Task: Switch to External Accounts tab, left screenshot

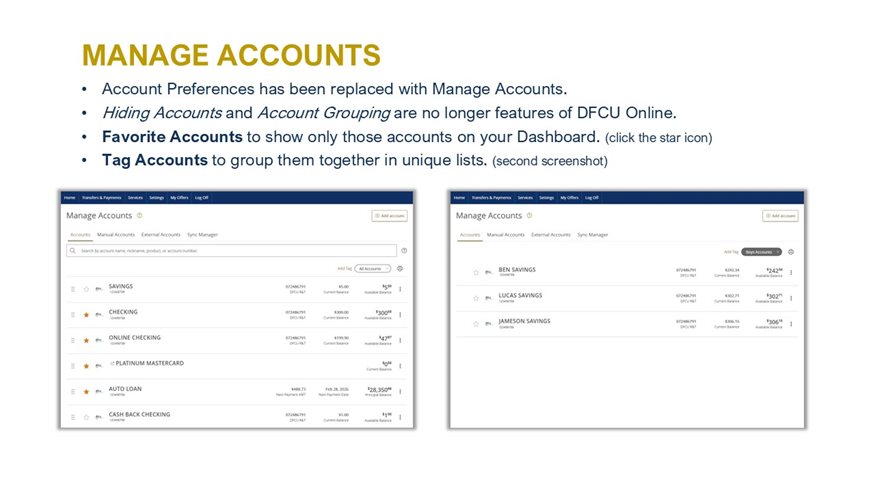Action: pyautogui.click(x=161, y=235)
